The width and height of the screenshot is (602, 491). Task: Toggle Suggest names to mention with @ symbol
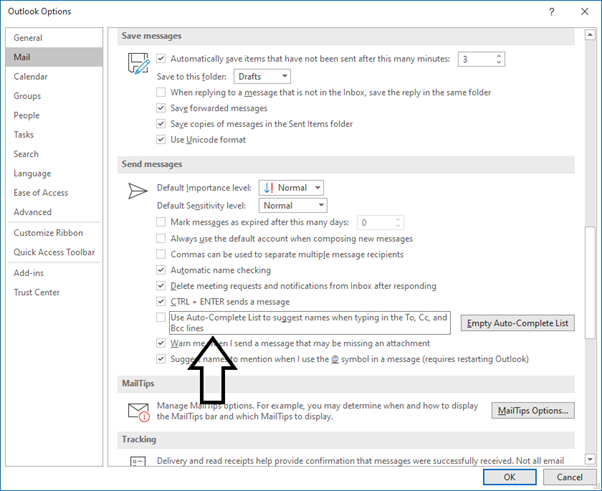click(x=161, y=359)
